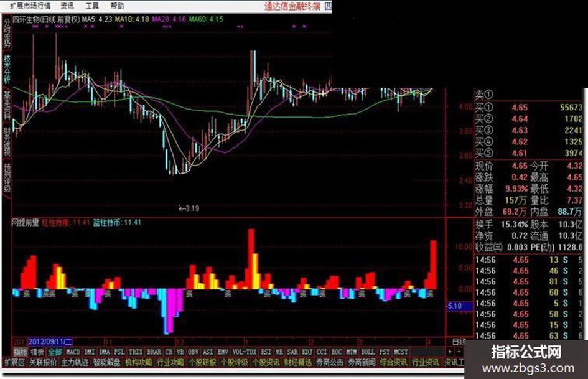Apply the RSI indicator
This screenshot has height=379, width=588.
click(266, 352)
